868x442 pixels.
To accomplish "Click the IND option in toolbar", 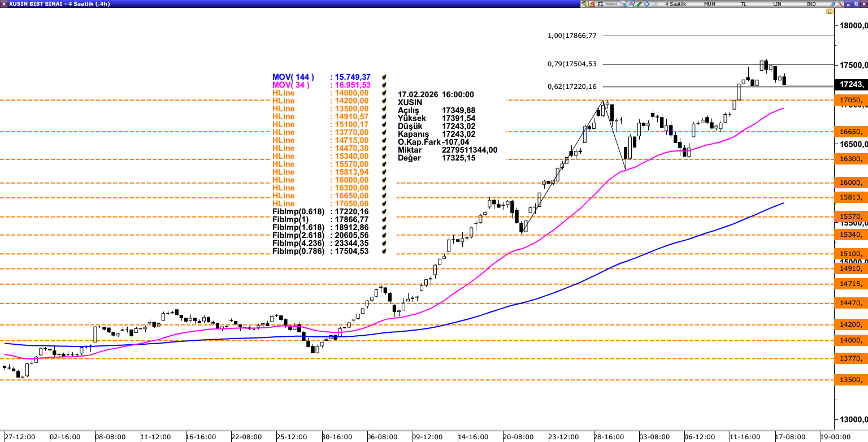I will click(x=811, y=4).
